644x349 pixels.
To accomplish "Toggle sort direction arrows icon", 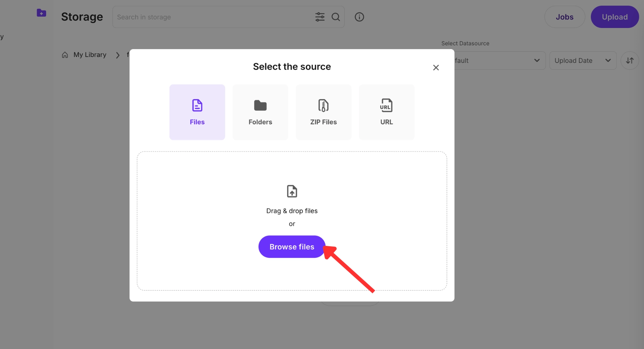I will pos(630,60).
